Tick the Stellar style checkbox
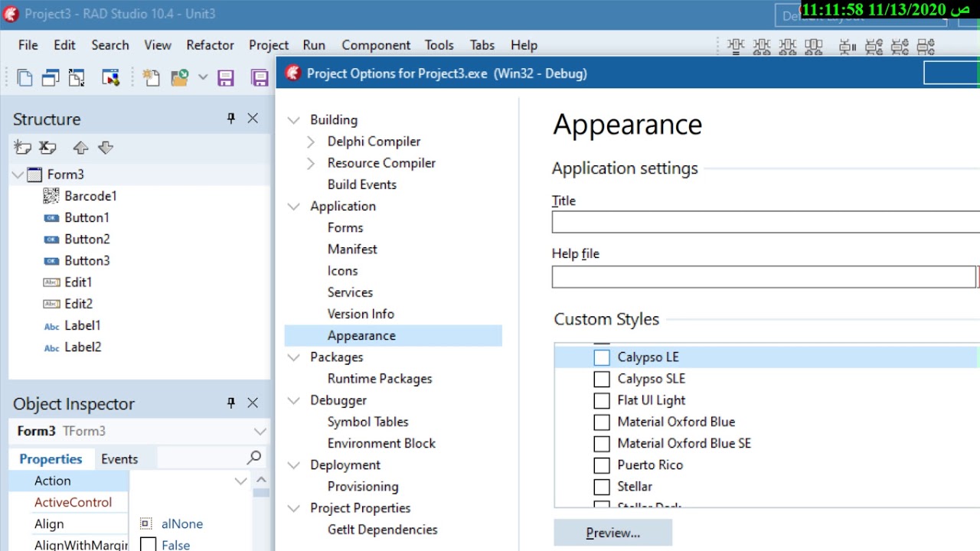 click(x=602, y=486)
